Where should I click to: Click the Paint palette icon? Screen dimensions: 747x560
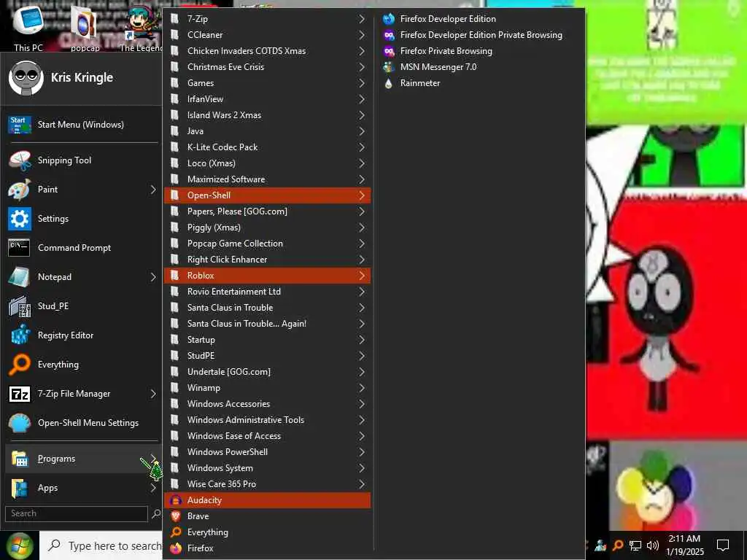pos(20,190)
